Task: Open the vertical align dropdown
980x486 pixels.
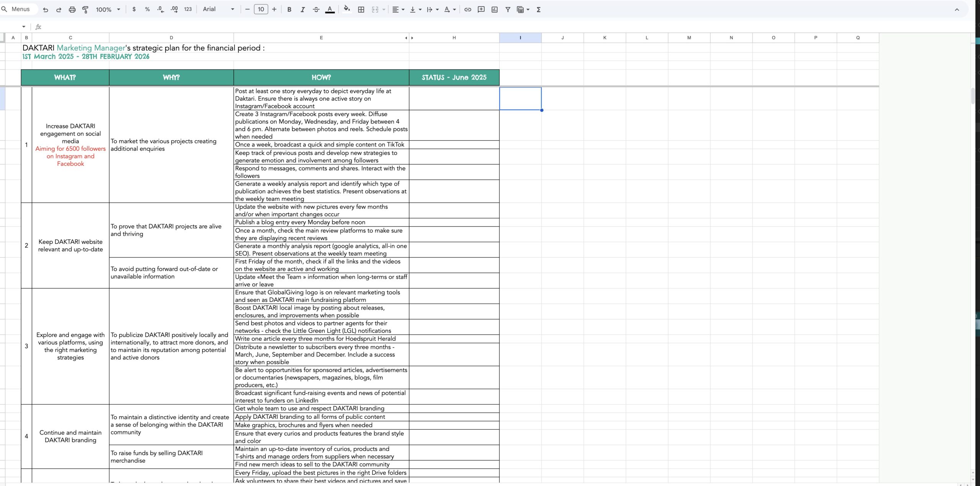Action: pos(415,10)
